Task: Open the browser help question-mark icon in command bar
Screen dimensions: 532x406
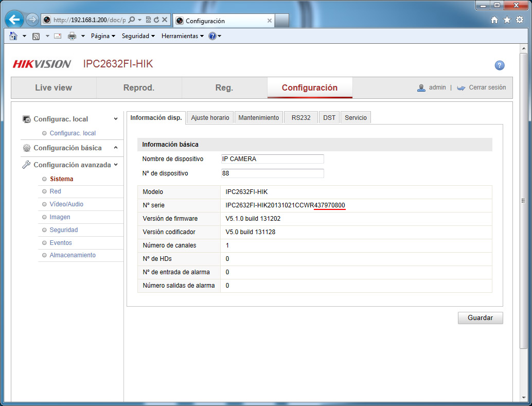Action: pyautogui.click(x=212, y=36)
